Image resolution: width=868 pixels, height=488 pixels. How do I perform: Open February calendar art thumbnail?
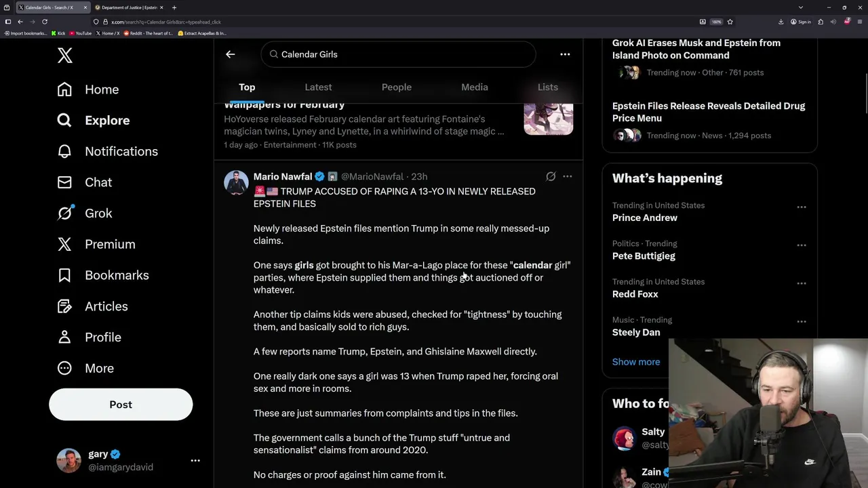pos(549,119)
